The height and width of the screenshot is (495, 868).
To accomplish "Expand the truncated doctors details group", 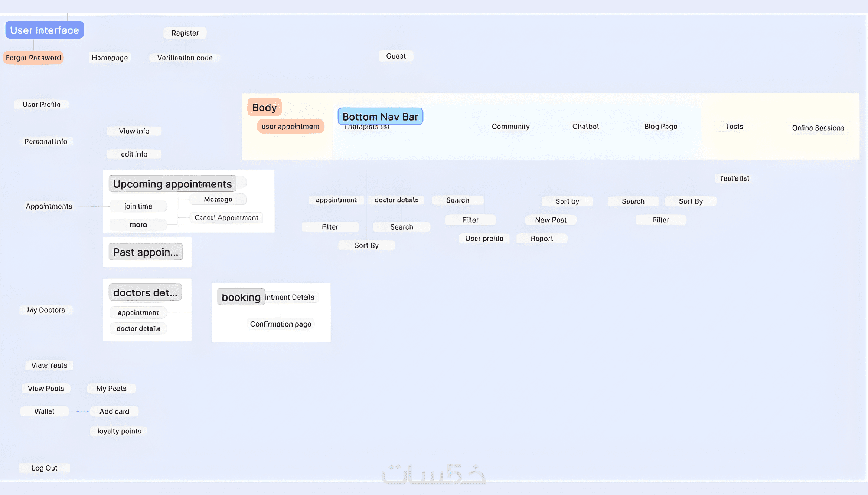I will (145, 292).
